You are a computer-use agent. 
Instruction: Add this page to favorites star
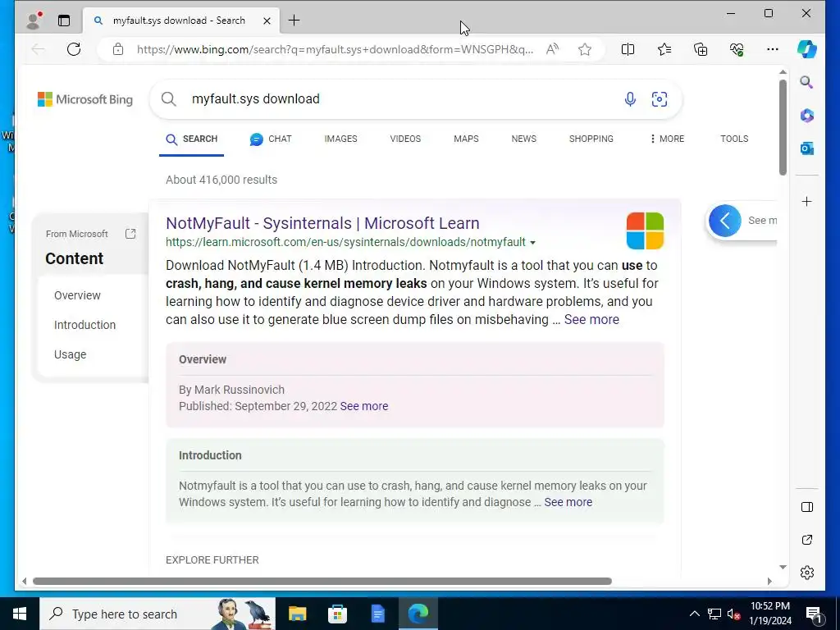pos(584,49)
